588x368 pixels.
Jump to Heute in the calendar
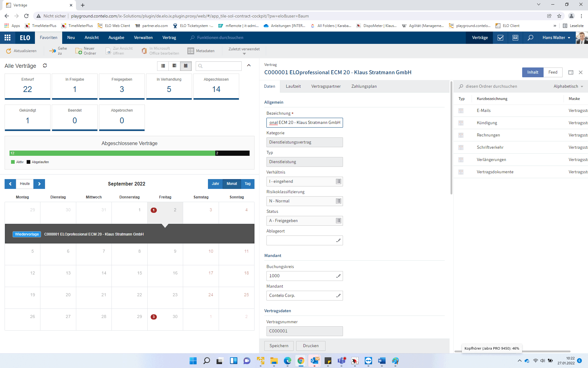pyautogui.click(x=25, y=184)
